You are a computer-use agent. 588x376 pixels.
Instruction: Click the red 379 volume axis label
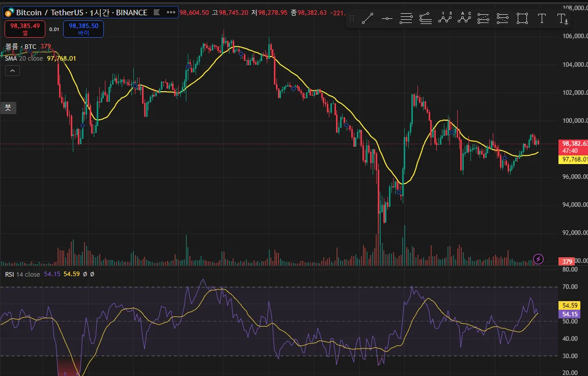pyautogui.click(x=567, y=261)
